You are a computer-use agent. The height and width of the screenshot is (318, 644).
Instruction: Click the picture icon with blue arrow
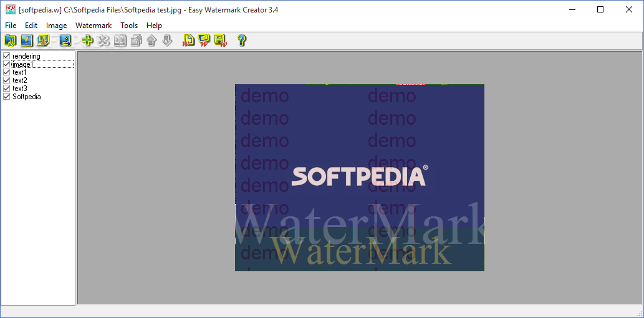pyautogui.click(x=65, y=41)
